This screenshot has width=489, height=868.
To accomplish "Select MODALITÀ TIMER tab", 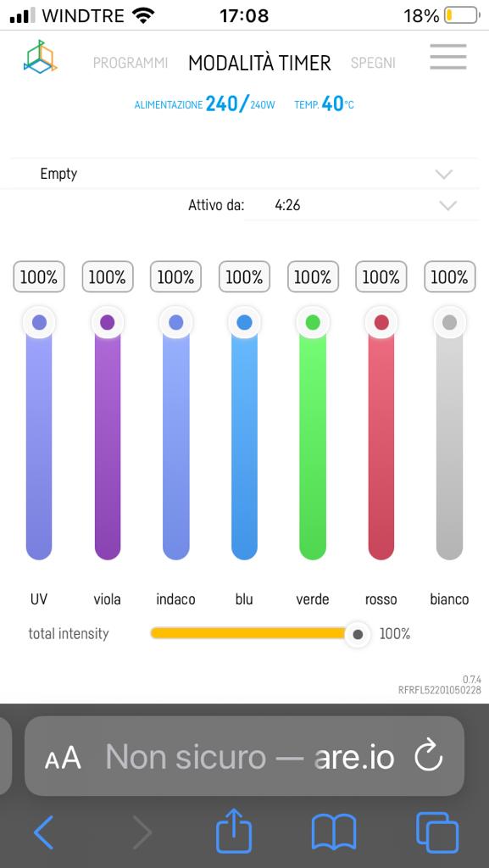I will pos(259,63).
